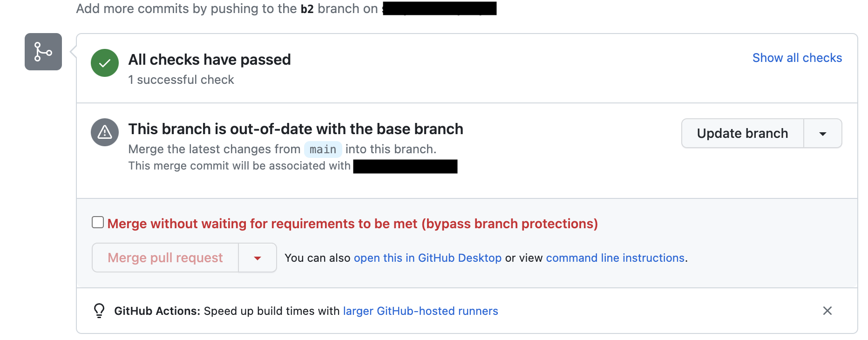
Task: Expand the Update branch options dropdown
Action: click(822, 133)
